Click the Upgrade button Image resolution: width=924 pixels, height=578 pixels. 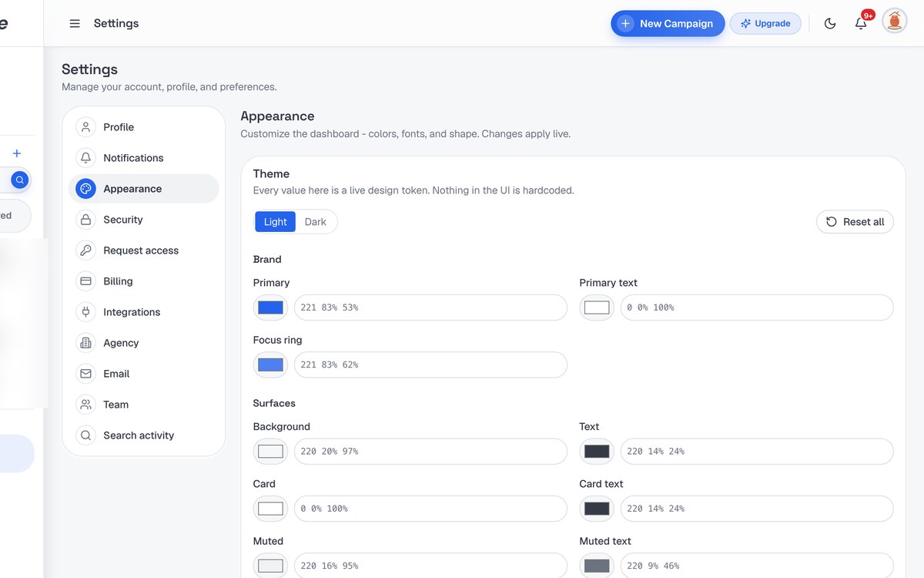(x=765, y=23)
